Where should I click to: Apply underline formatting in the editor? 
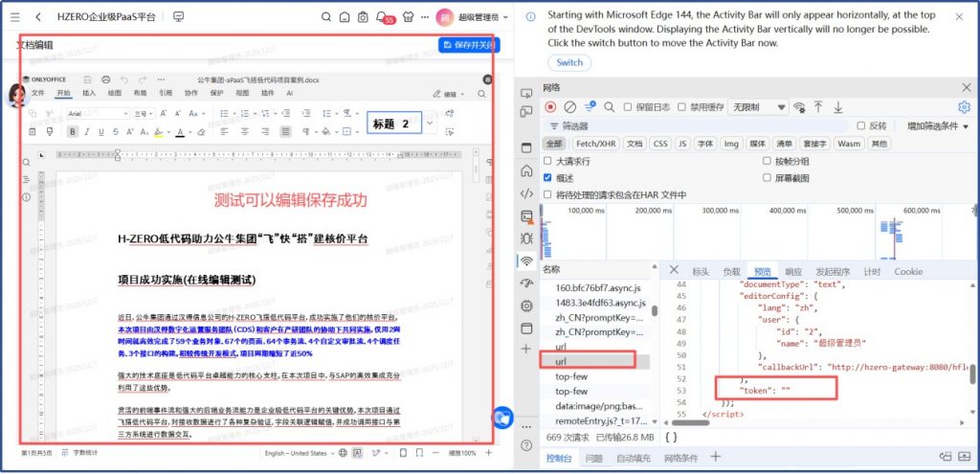(x=100, y=131)
